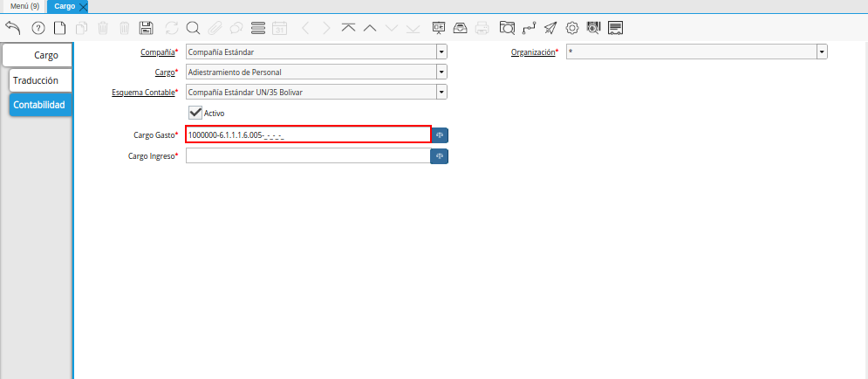Focus the Cargo Gasto account field
This screenshot has height=379, width=868.
308,134
